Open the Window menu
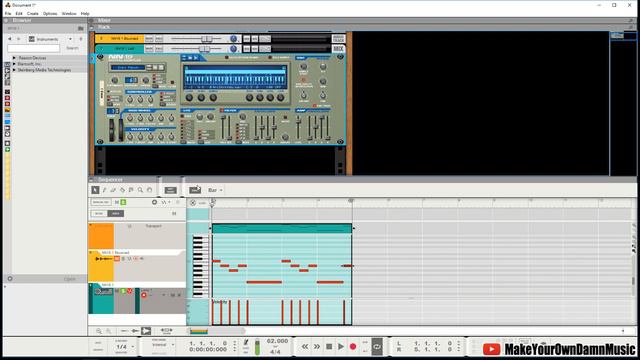Screen dimensions: 640x360 (x=69, y=13)
